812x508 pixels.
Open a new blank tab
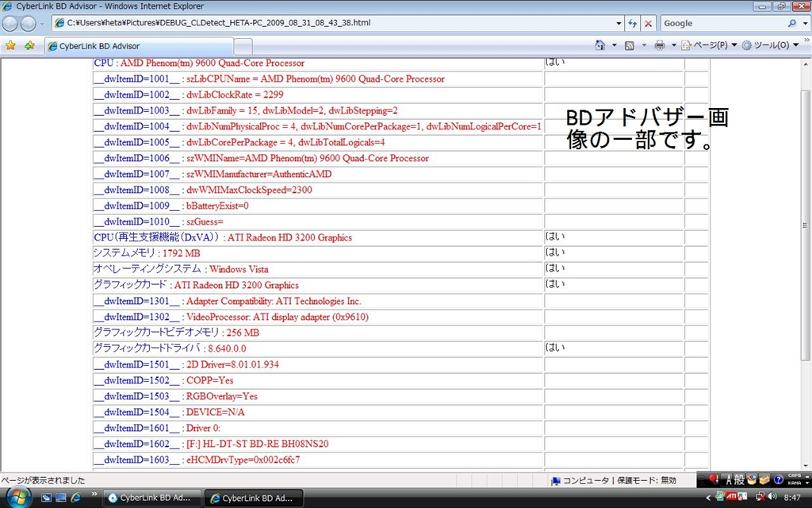(243, 47)
